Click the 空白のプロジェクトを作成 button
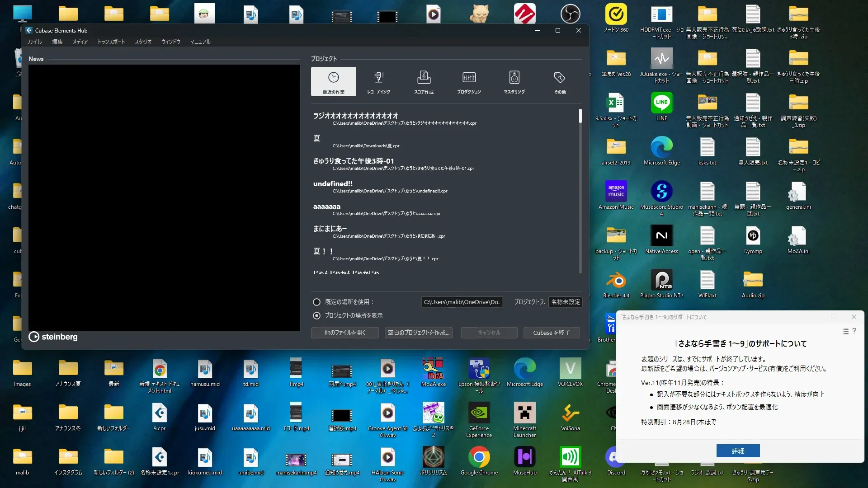This screenshot has height=488, width=868. click(x=419, y=333)
